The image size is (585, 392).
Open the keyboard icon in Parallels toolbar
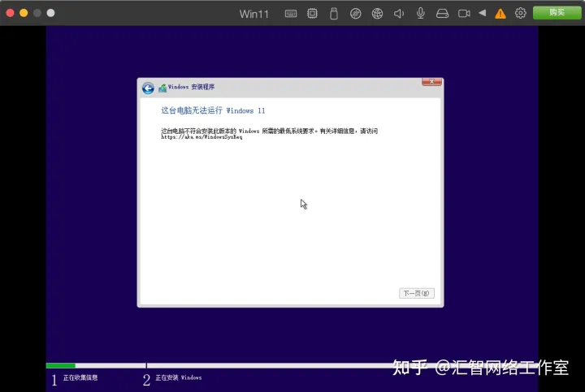click(291, 14)
